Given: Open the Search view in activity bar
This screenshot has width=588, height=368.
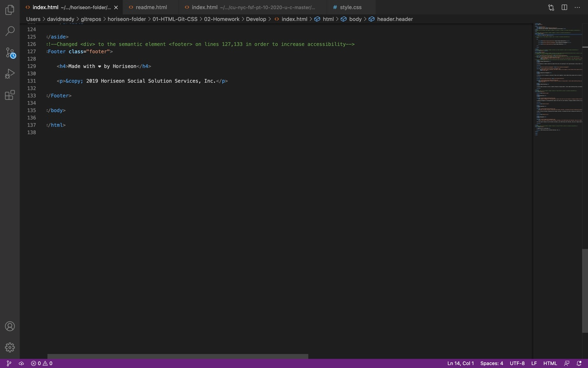Looking at the screenshot, I should 10,31.
